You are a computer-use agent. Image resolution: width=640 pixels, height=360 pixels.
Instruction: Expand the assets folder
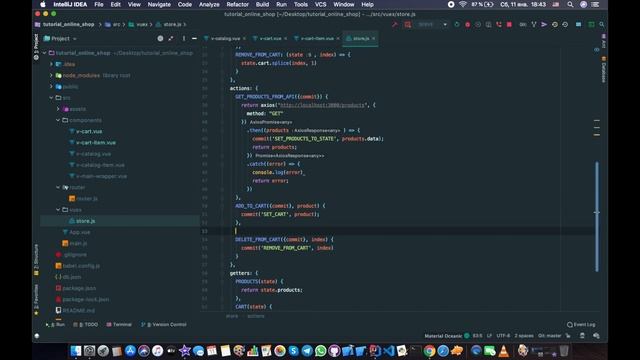coord(58,109)
